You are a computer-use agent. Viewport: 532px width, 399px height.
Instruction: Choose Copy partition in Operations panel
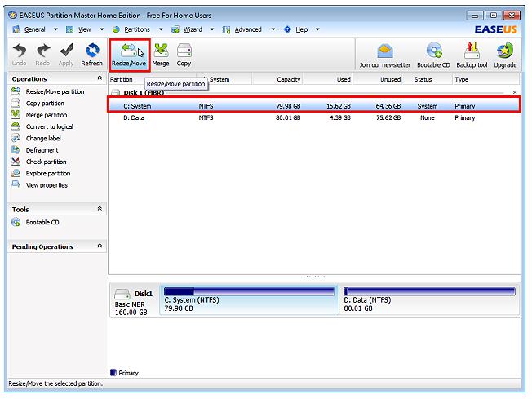[x=45, y=104]
